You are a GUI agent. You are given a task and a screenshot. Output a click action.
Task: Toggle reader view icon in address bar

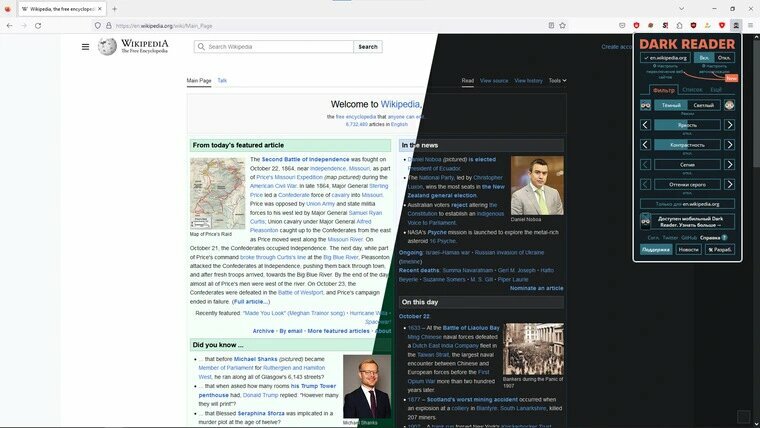click(551, 26)
